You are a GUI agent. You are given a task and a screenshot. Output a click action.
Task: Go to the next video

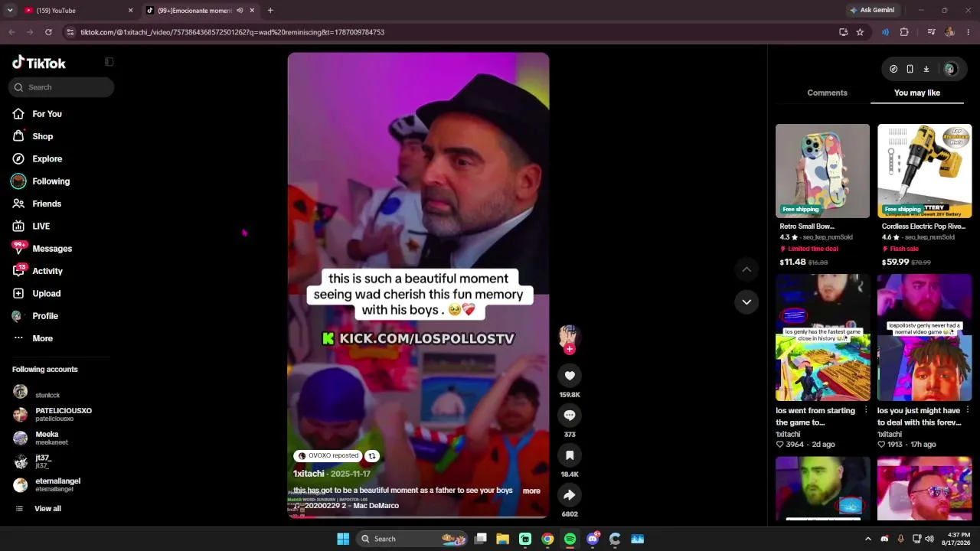click(746, 302)
